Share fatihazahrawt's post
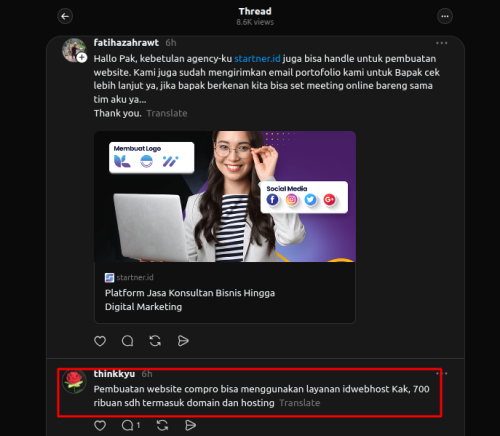 (x=183, y=341)
